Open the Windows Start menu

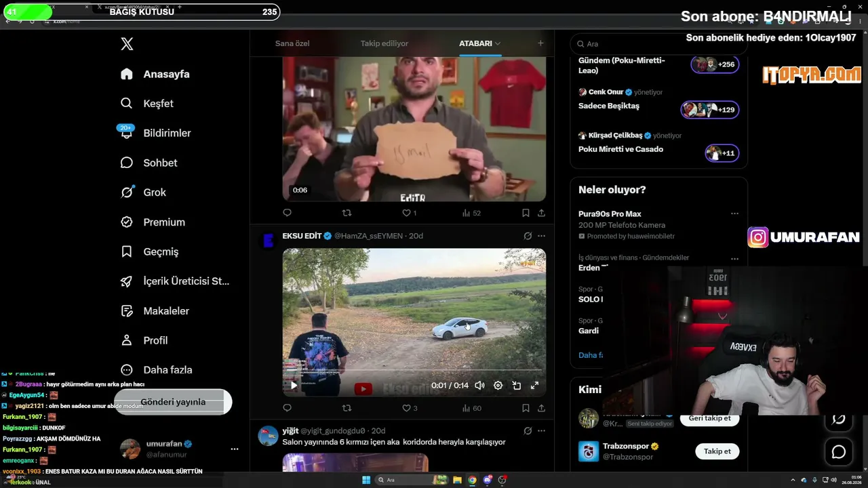click(x=366, y=480)
